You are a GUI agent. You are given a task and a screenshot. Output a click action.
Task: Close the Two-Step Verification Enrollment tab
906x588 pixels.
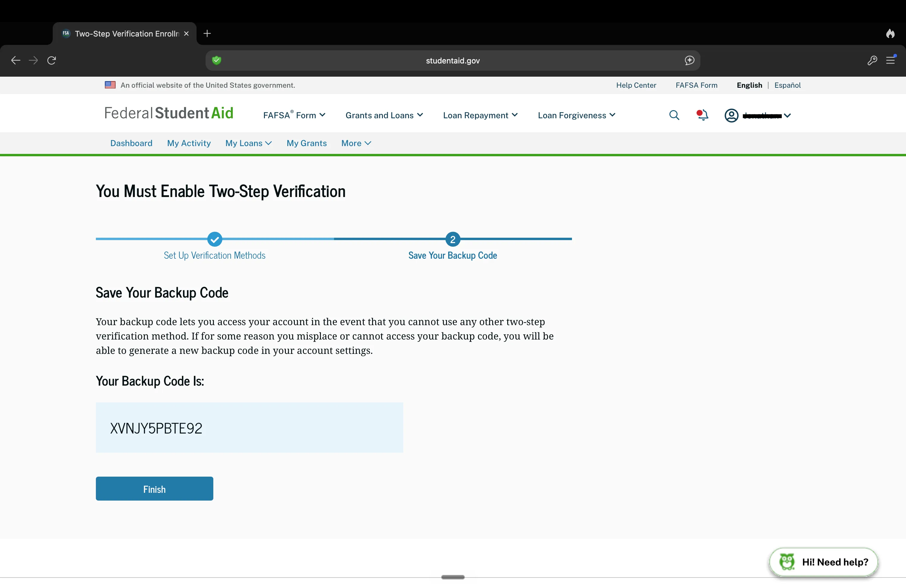tap(186, 34)
